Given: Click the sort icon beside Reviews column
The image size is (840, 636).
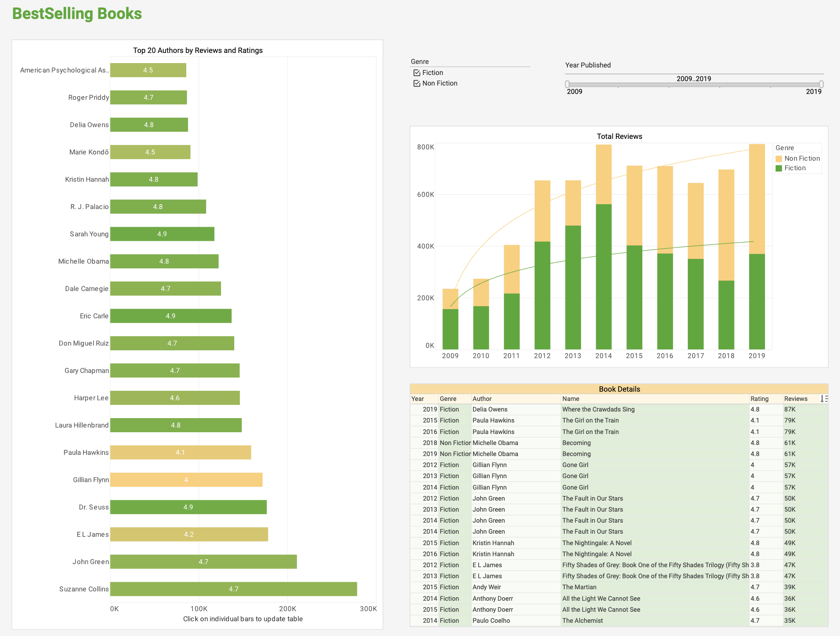Looking at the screenshot, I should (824, 399).
